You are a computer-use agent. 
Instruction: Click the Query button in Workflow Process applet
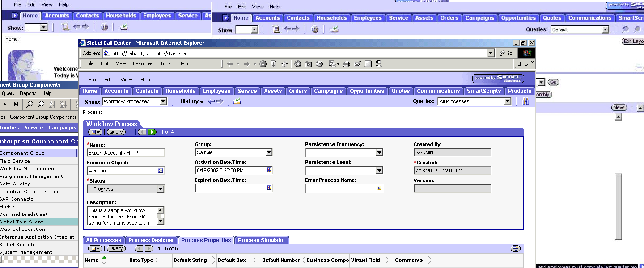[116, 132]
